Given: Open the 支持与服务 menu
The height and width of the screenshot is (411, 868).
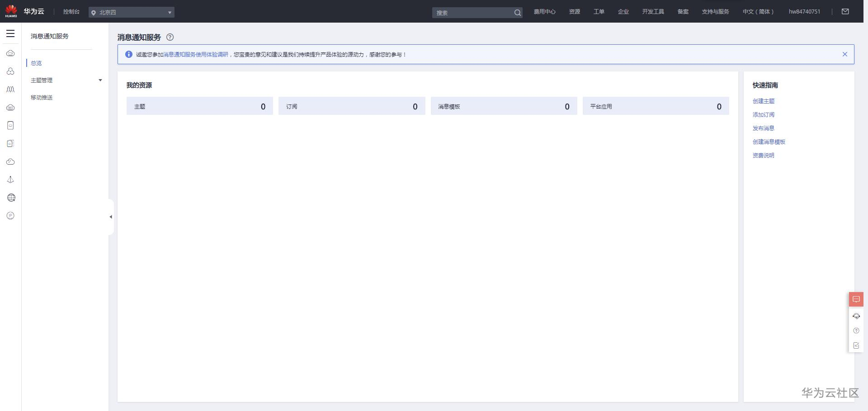Looking at the screenshot, I should coord(715,12).
